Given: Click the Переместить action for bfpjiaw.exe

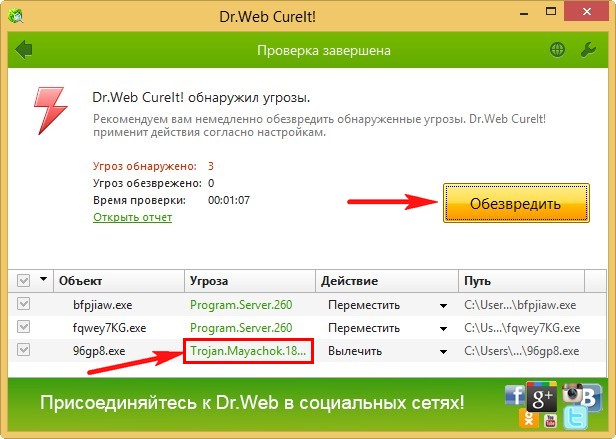Looking at the screenshot, I should (364, 305).
